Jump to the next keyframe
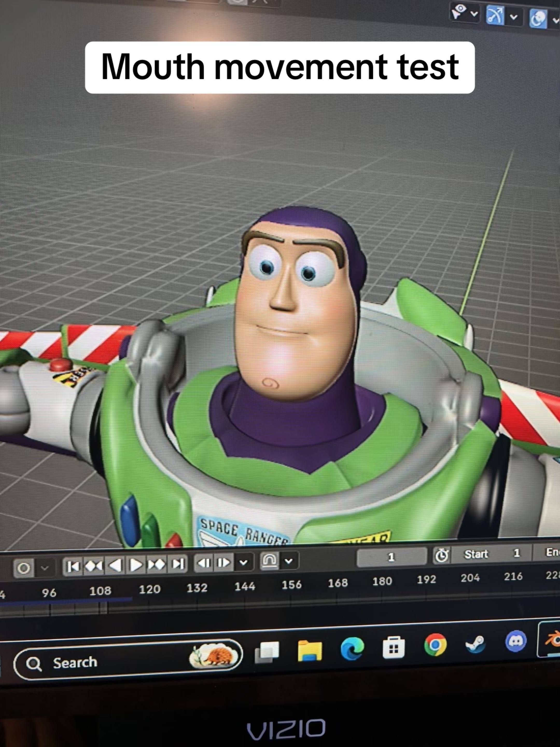This screenshot has width=560, height=747. (156, 564)
